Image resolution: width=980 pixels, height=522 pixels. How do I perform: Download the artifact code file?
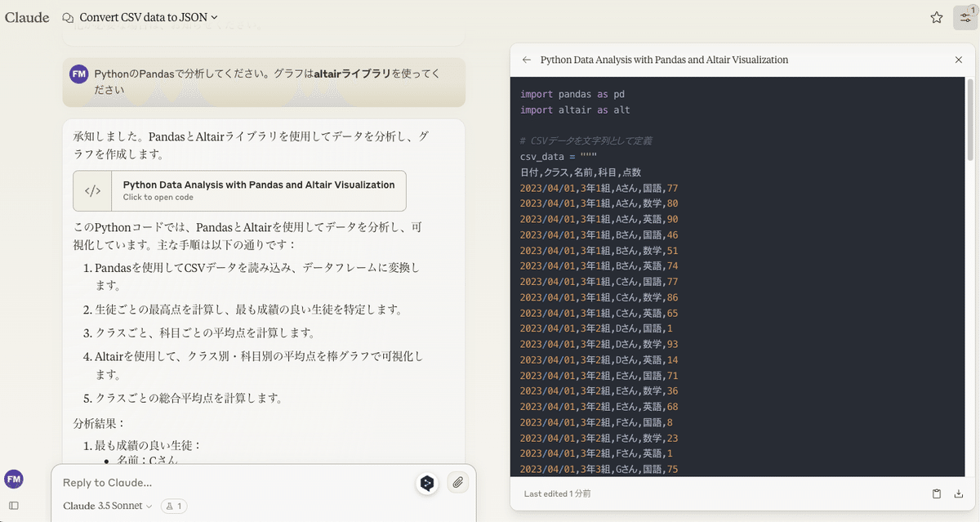click(959, 493)
